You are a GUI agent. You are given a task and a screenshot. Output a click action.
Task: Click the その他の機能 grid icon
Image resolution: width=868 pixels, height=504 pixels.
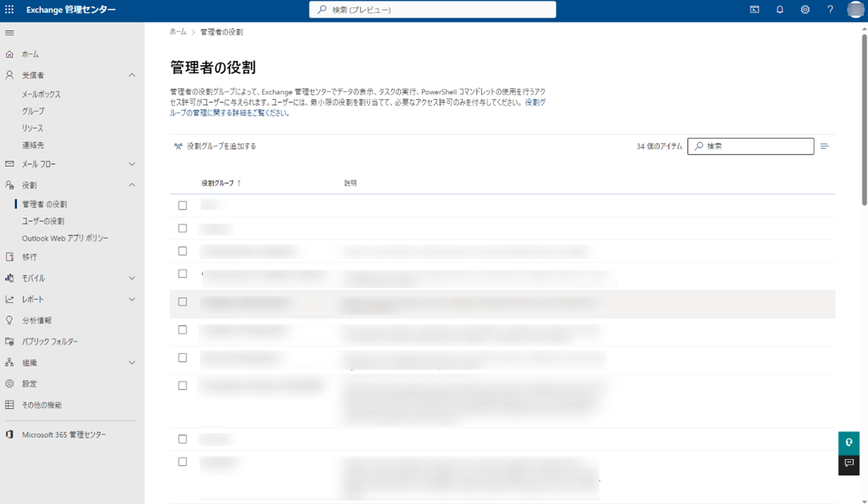10,405
